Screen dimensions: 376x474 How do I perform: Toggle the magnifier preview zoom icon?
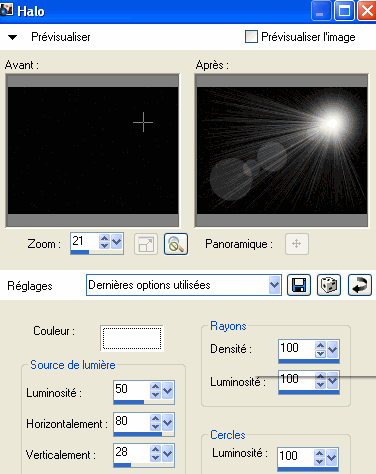(176, 244)
